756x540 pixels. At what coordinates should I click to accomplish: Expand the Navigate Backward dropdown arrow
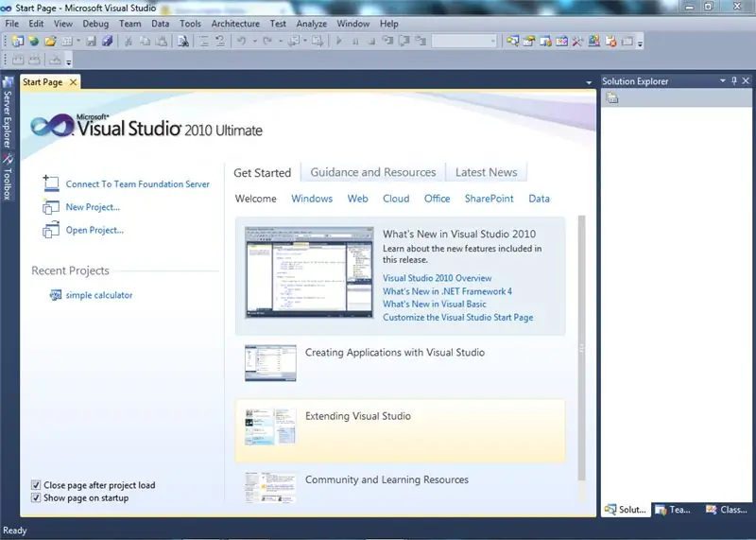click(x=304, y=42)
